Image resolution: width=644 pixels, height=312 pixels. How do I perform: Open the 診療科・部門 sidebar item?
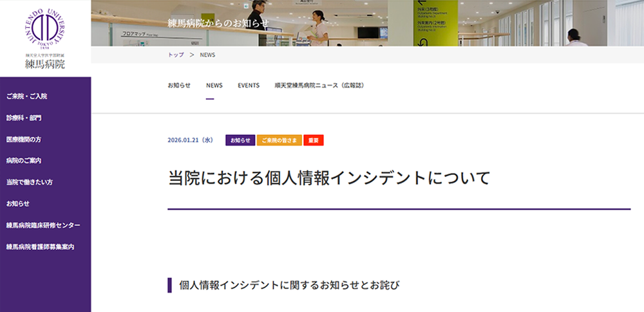tap(24, 118)
